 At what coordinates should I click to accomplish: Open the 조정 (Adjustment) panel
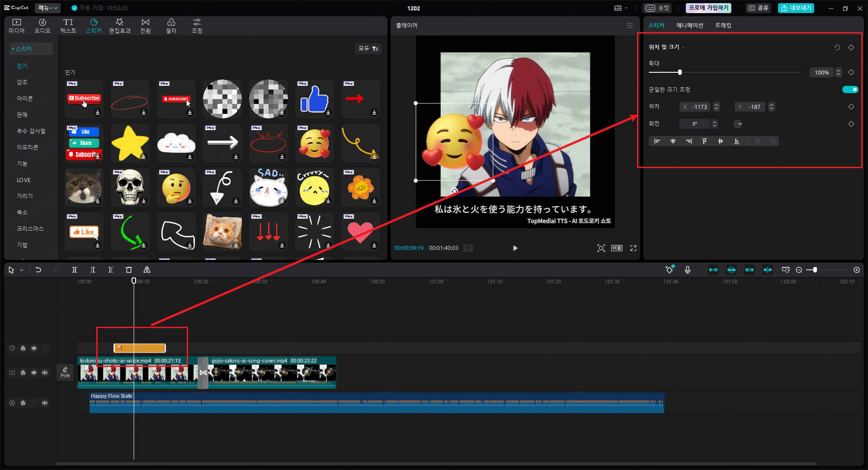pos(197,26)
